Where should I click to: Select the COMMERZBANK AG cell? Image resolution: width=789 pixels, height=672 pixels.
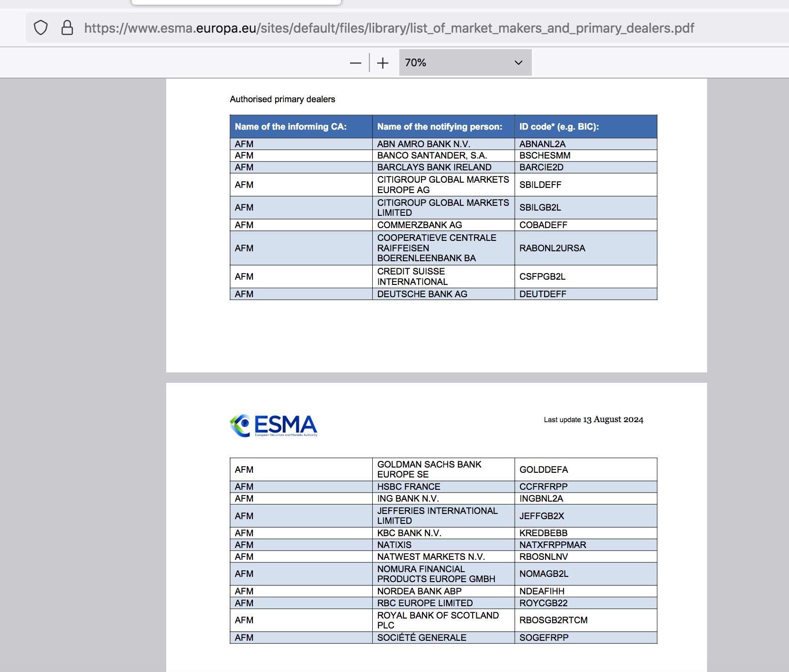(443, 225)
